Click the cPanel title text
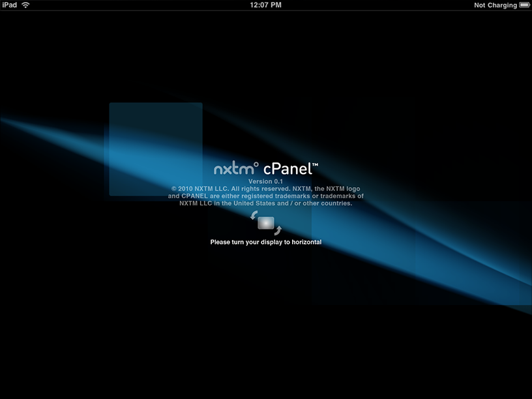532x399 pixels. (x=291, y=169)
